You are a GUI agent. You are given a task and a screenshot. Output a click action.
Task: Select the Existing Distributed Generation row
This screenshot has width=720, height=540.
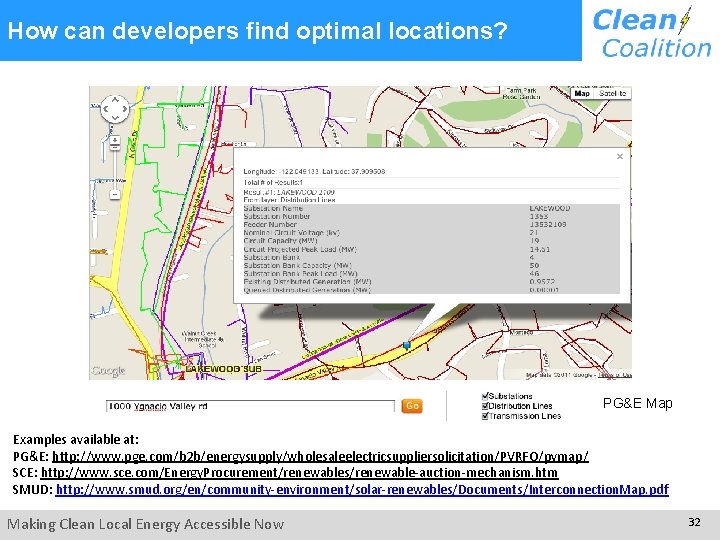pyautogui.click(x=431, y=281)
